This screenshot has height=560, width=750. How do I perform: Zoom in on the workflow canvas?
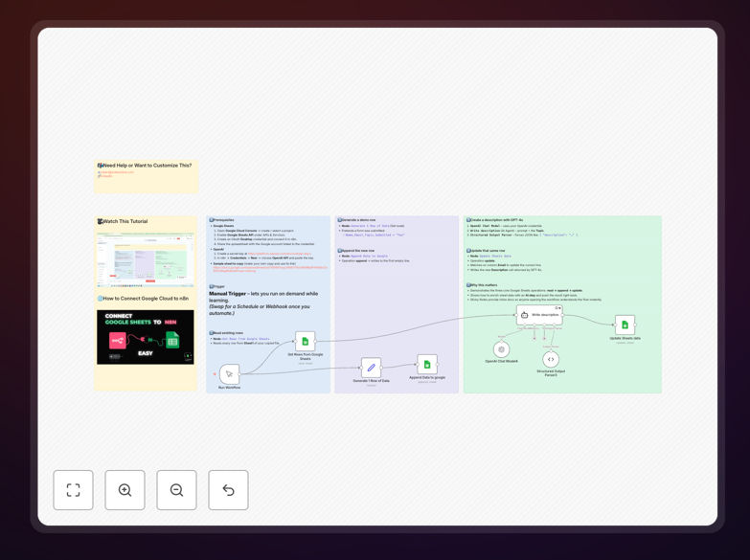125,490
